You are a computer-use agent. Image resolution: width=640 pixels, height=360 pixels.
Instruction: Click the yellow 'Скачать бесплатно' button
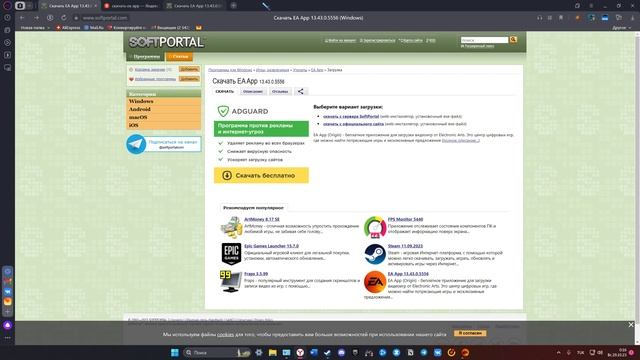(261, 176)
